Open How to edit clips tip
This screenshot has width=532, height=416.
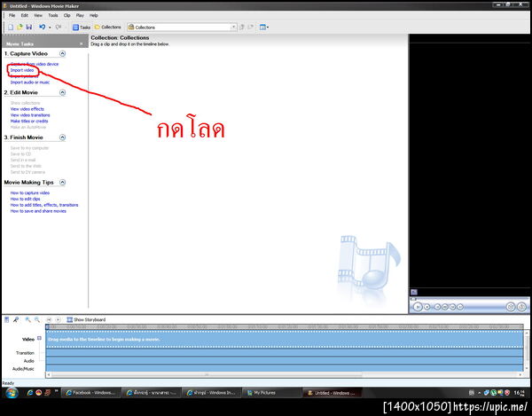25,199
